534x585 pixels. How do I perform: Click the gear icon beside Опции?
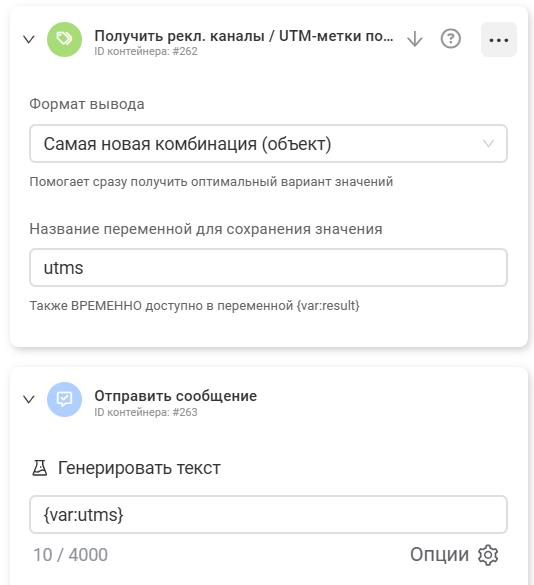pyautogui.click(x=488, y=555)
